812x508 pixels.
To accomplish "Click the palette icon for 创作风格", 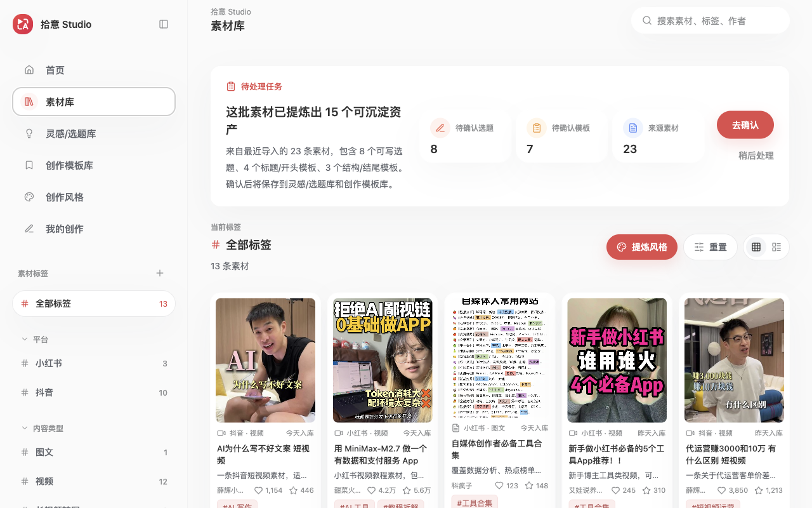I will pos(29,197).
